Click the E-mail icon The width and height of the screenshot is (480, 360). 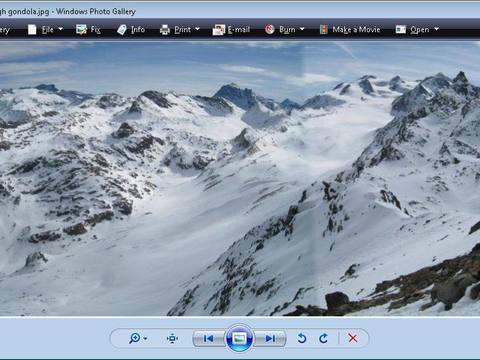(x=219, y=30)
